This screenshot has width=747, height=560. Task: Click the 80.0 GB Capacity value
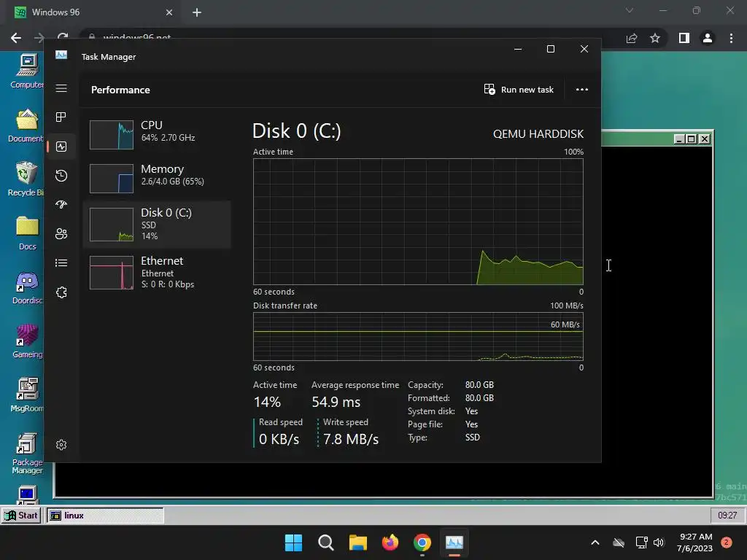click(479, 385)
